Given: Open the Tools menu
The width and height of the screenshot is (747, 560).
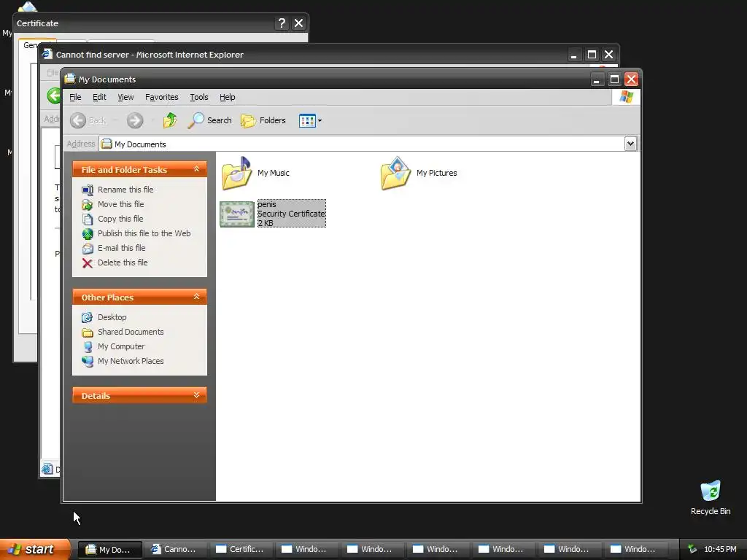Looking at the screenshot, I should coord(199,97).
